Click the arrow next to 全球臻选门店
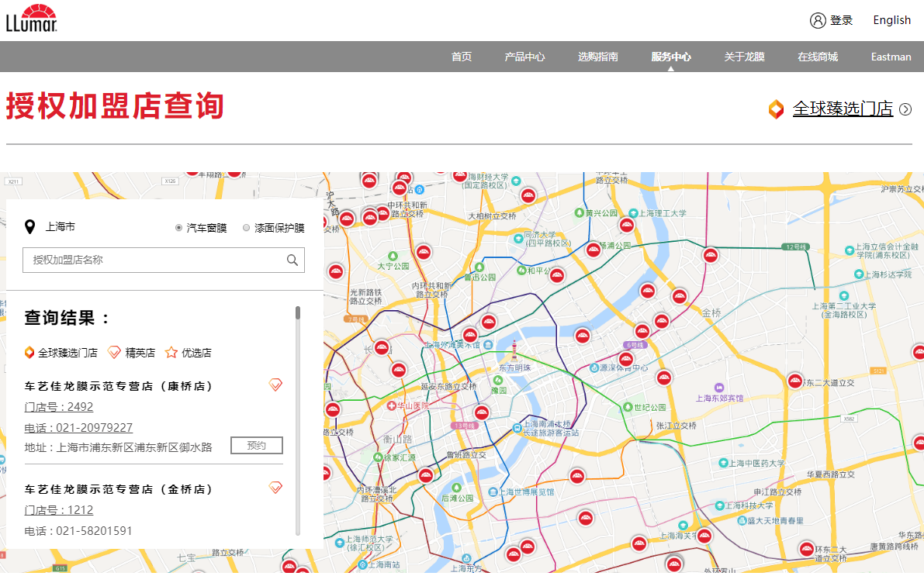 (905, 109)
